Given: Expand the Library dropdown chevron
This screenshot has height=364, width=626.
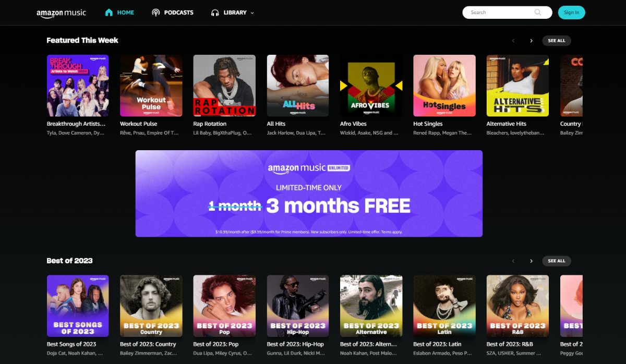Looking at the screenshot, I should 252,13.
